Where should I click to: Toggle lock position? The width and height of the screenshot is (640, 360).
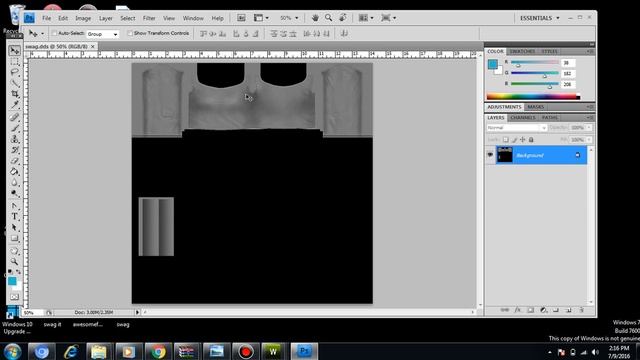(522, 140)
